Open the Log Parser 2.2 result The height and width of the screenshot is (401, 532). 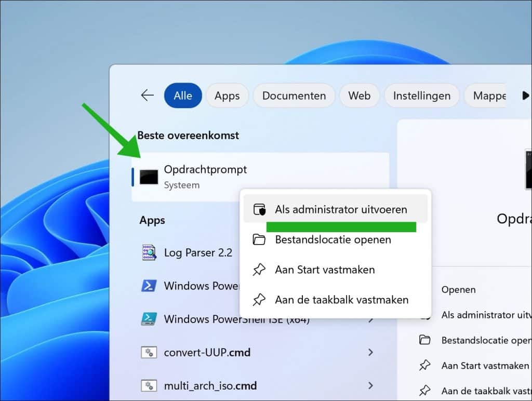(x=198, y=253)
